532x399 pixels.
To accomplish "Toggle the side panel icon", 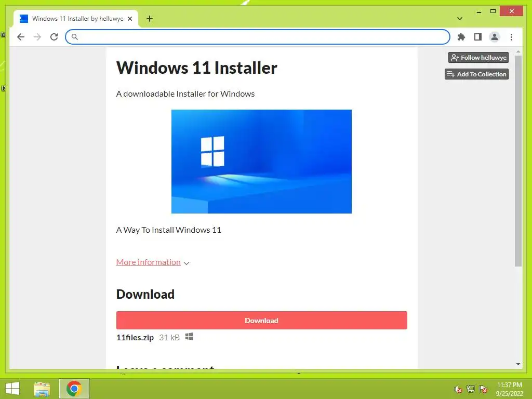I will click(x=478, y=37).
